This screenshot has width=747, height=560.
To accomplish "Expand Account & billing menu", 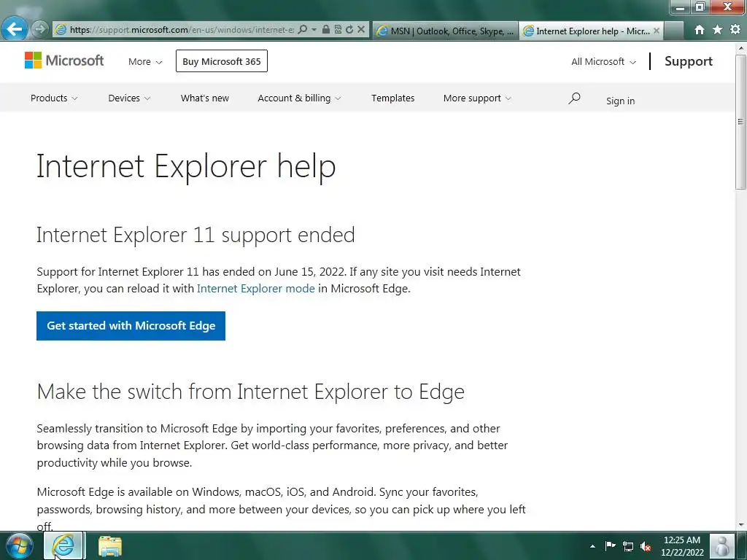I will coord(299,98).
